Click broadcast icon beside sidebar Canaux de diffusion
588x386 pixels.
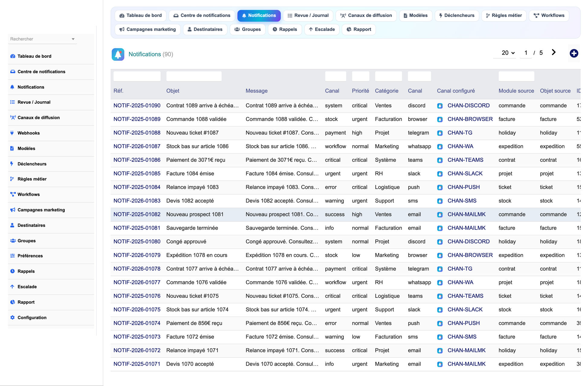click(13, 118)
